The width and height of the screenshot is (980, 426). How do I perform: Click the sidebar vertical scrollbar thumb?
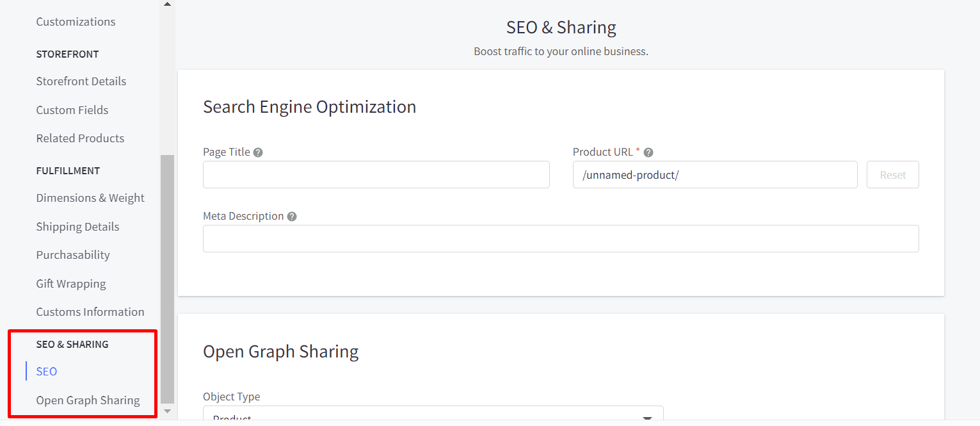(167, 275)
